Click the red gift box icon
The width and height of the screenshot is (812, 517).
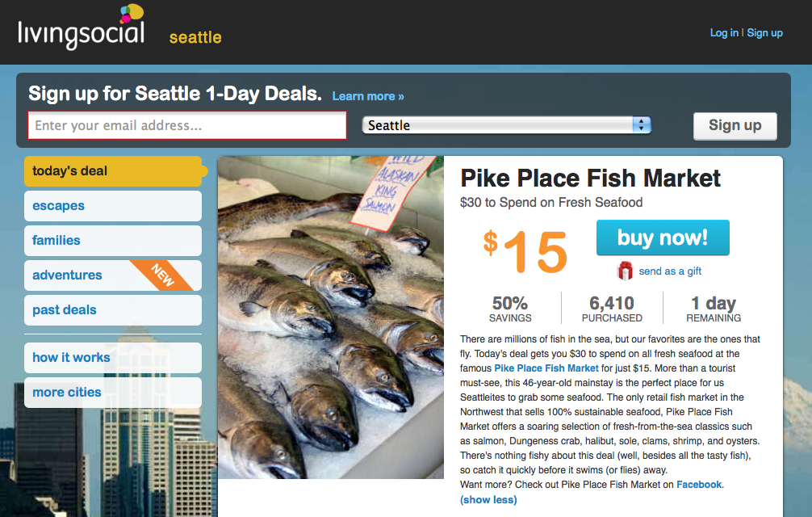626,271
